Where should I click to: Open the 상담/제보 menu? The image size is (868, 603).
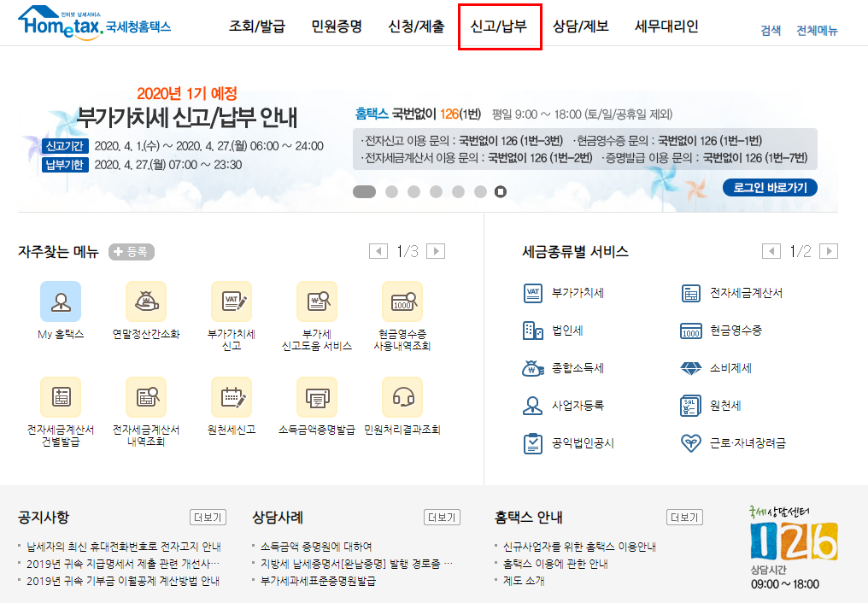[x=581, y=26]
